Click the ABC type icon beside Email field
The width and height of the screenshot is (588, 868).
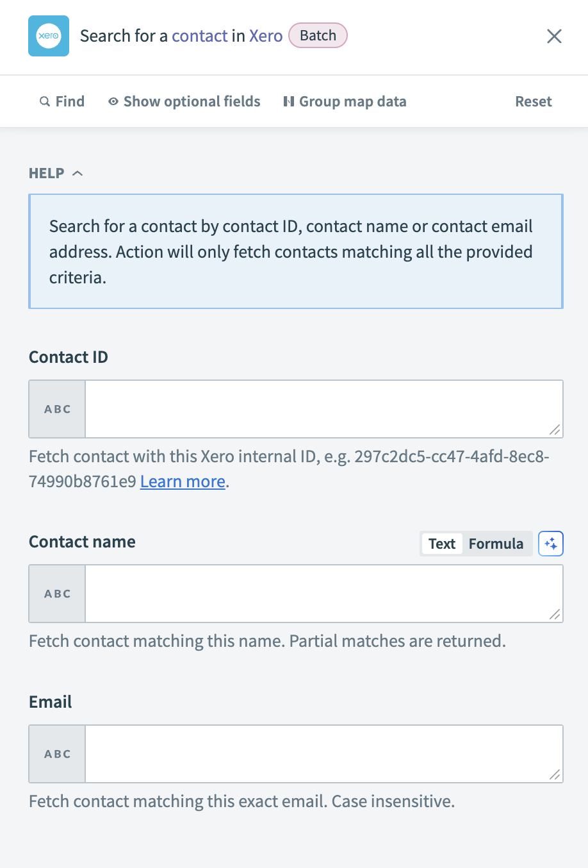tap(56, 754)
